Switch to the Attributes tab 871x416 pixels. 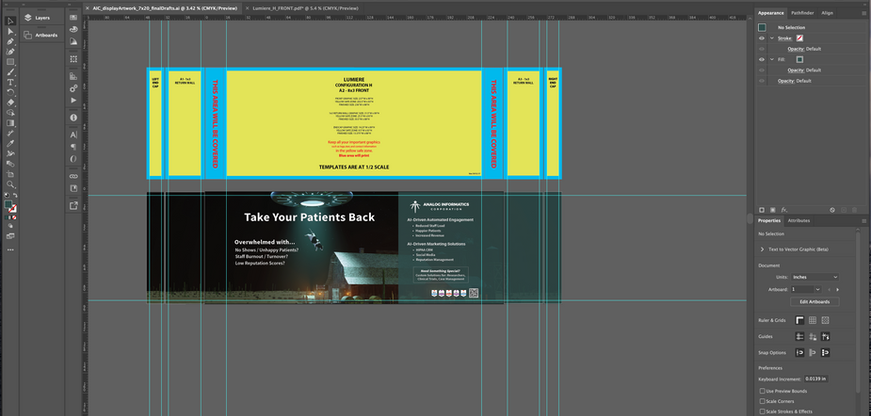pos(799,220)
